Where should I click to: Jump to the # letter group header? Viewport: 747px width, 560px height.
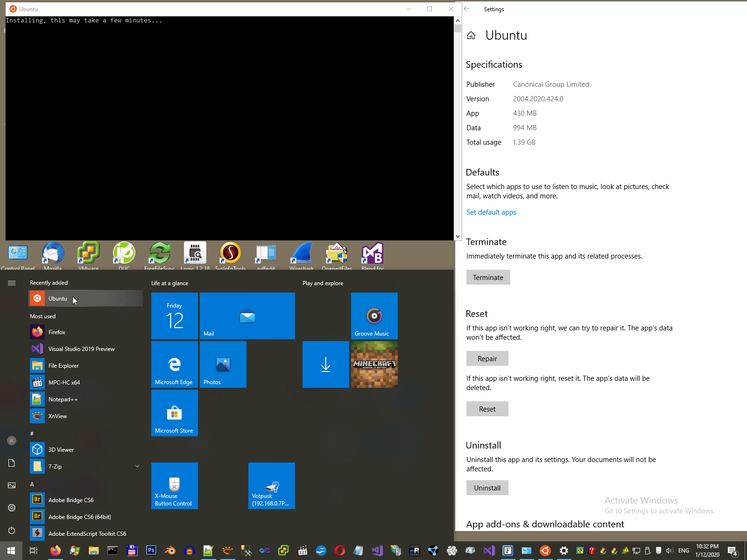pos(32,434)
